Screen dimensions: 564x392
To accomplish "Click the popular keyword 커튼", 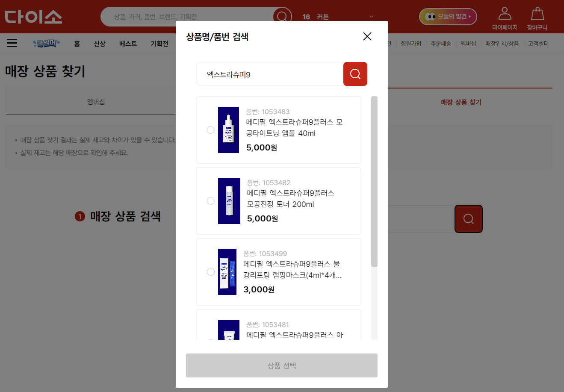I will pos(323,17).
